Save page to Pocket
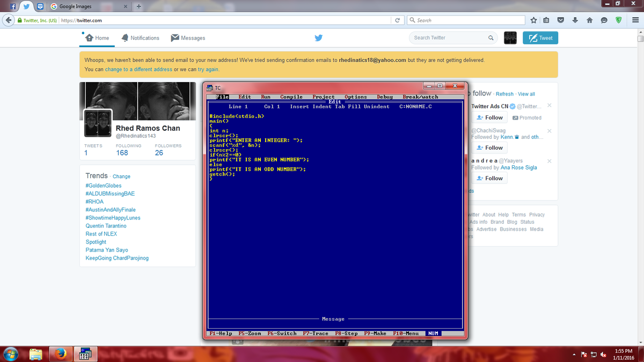The image size is (644, 362). point(560,20)
